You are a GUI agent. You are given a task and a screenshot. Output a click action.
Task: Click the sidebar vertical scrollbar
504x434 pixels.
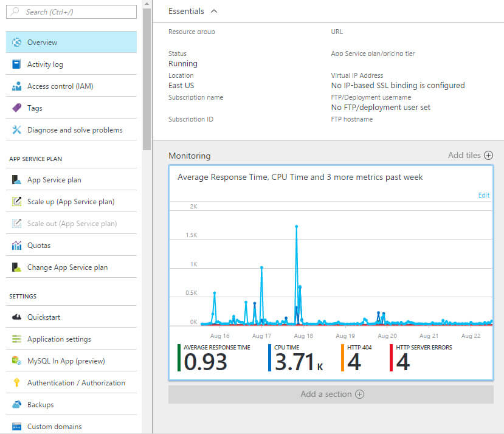point(147,79)
